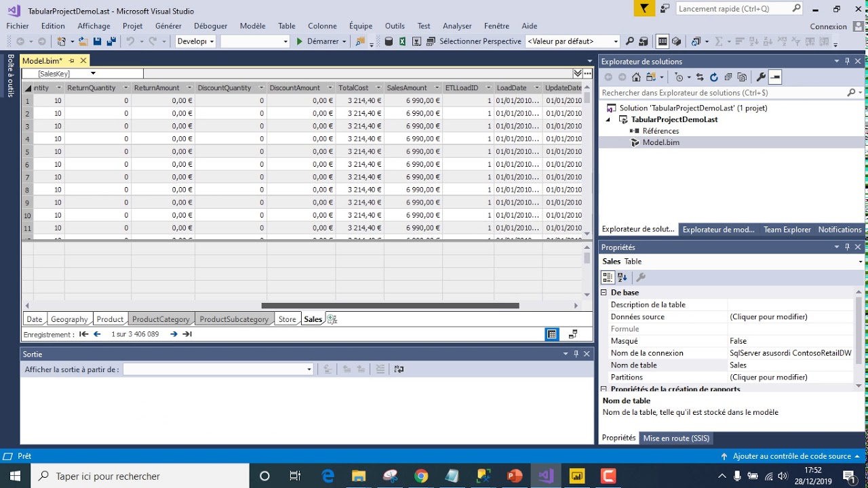Open Visual Studio from the Windows taskbar

[546, 476]
